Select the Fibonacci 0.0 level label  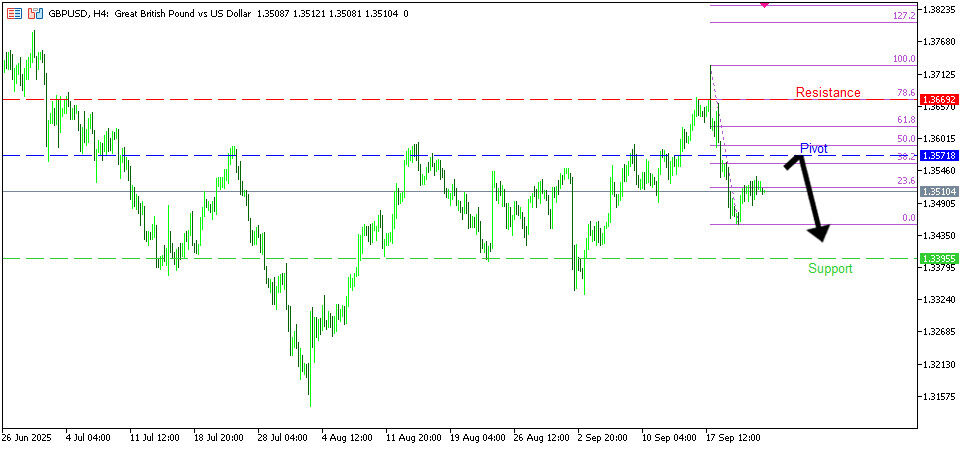(x=908, y=217)
